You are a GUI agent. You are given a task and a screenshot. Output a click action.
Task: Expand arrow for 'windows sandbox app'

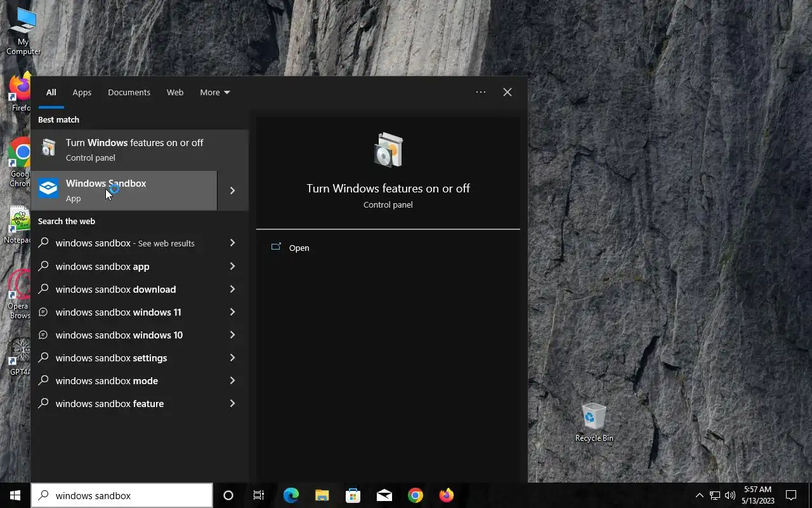pyautogui.click(x=232, y=266)
